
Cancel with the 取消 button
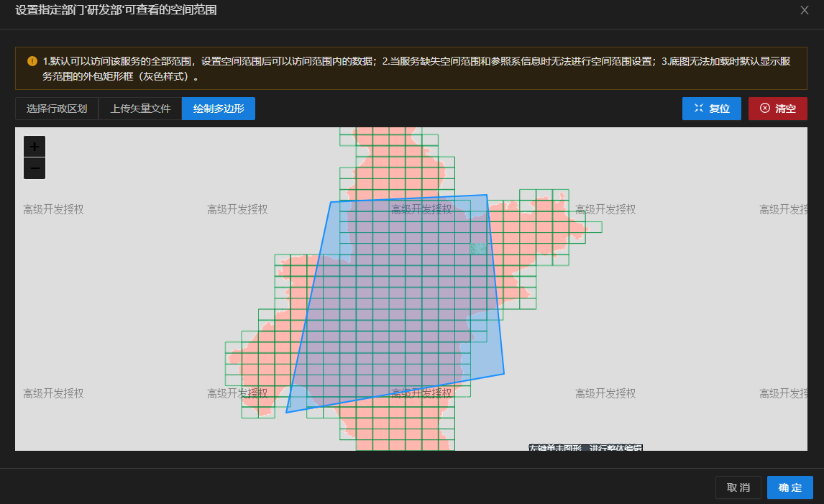(738, 487)
